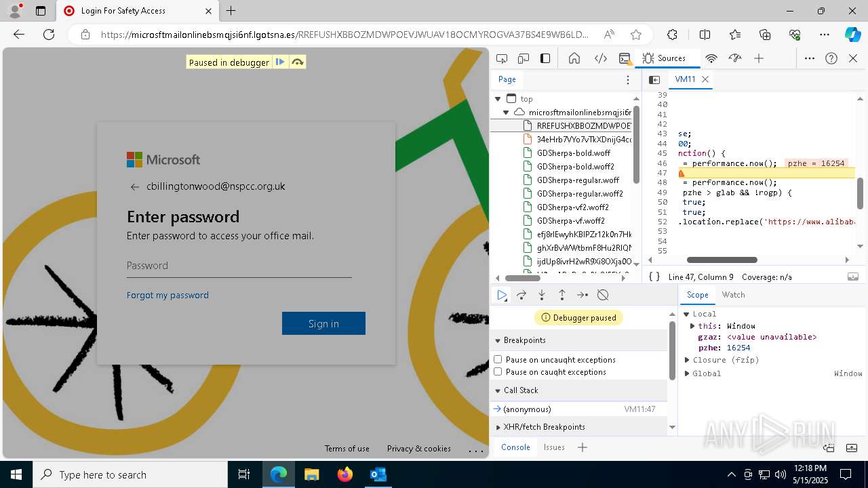
Task: Open GDSherpa-bold.woff file in navigator
Action: pyautogui.click(x=574, y=153)
